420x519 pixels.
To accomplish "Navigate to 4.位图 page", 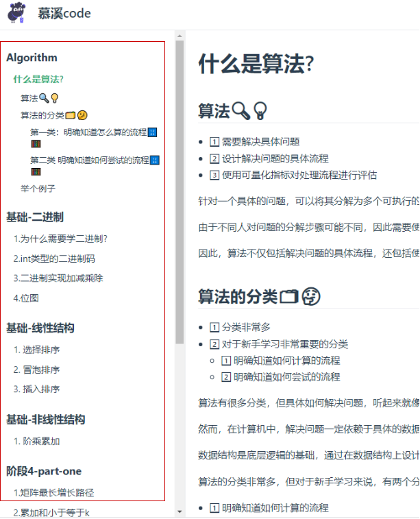I will [26, 298].
